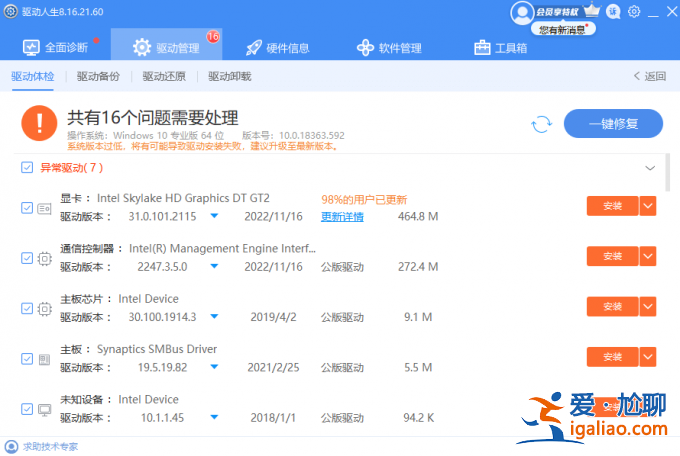Open version dropdown for 19.5.19.82
Screen dimensions: 680x456
pos(214,367)
